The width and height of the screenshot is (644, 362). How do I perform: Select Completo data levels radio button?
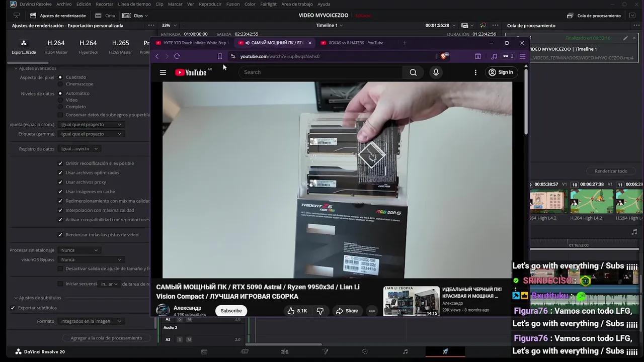60,107
